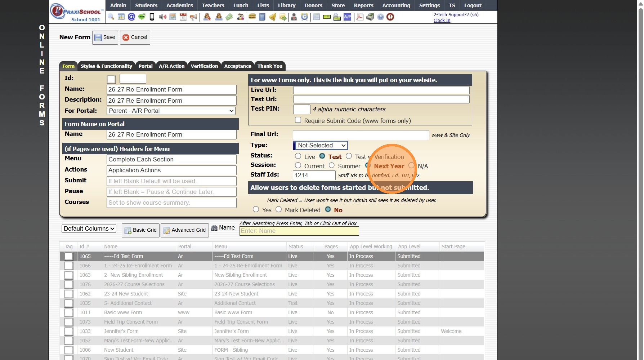
Task: Select the 'Field Trip Consent Form' name cell
Action: click(131, 322)
